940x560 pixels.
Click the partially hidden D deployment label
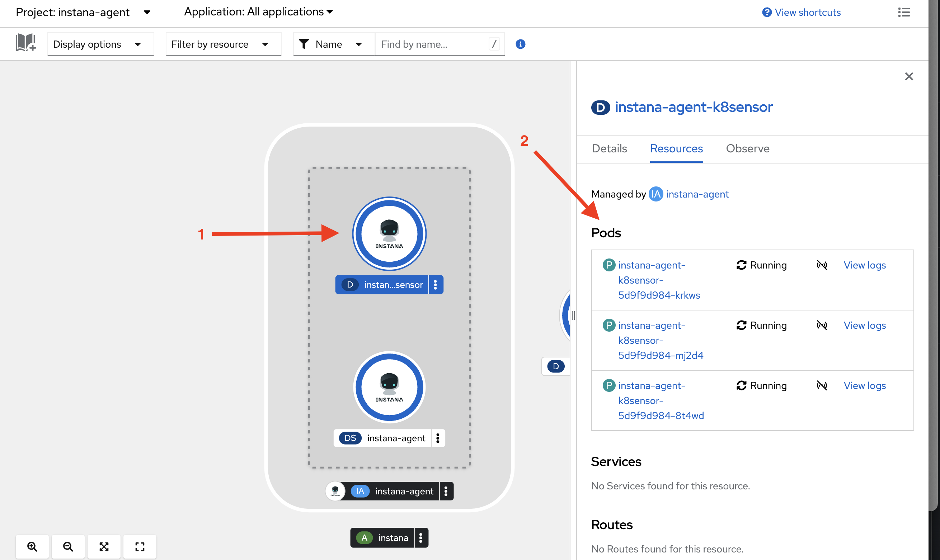556,366
